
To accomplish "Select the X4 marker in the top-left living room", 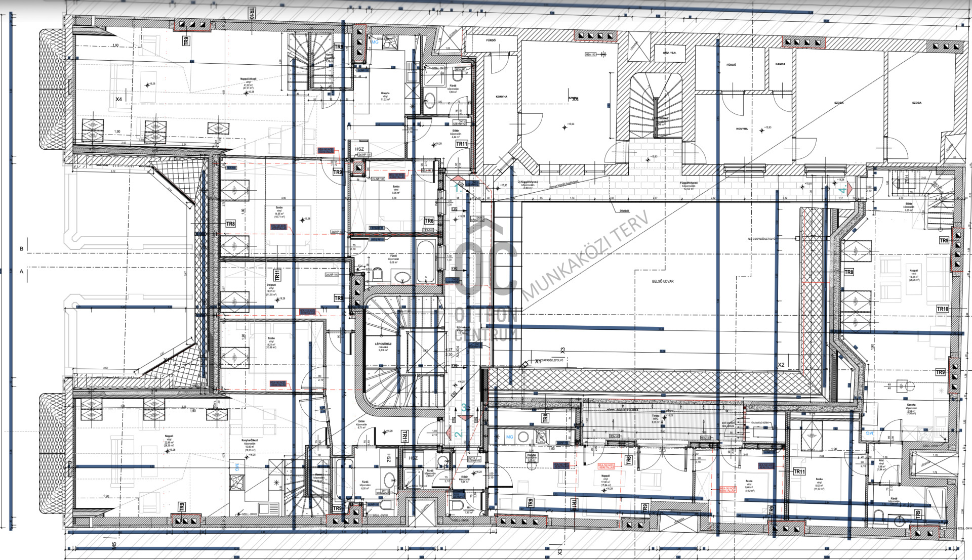I will pos(118,99).
